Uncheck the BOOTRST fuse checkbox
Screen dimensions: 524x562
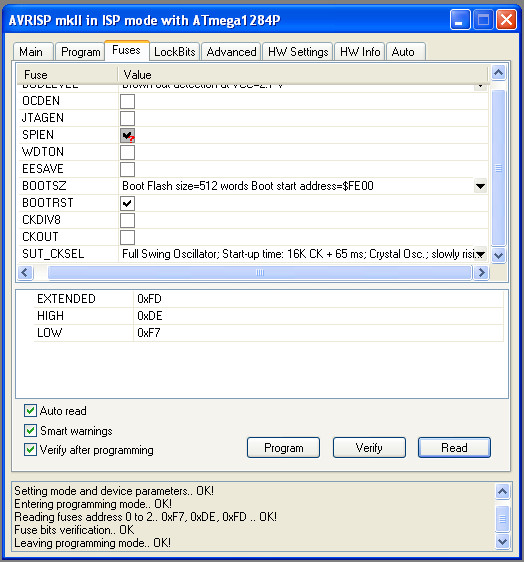[x=127, y=203]
